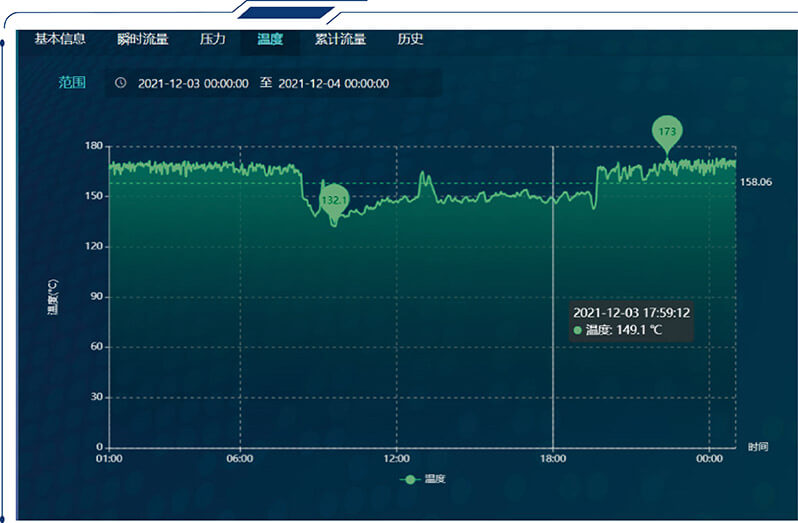Click the 60 y-axis label
This screenshot has width=798, height=523.
pos(97,346)
